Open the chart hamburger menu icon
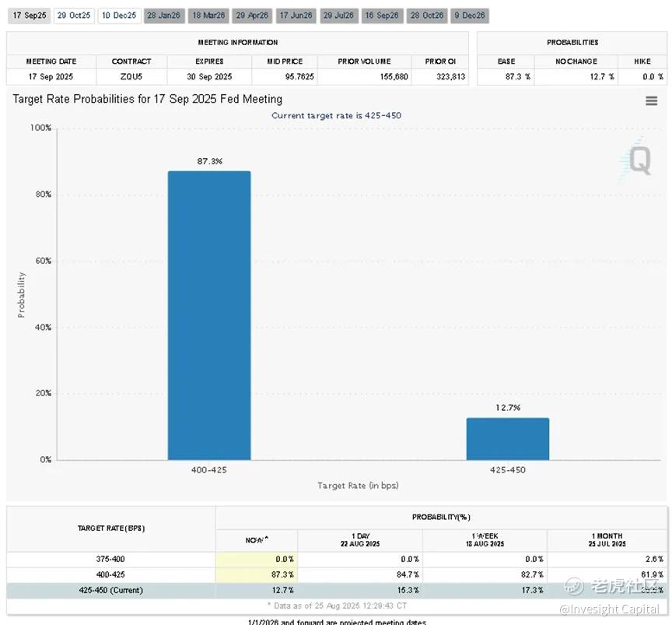 [x=652, y=101]
